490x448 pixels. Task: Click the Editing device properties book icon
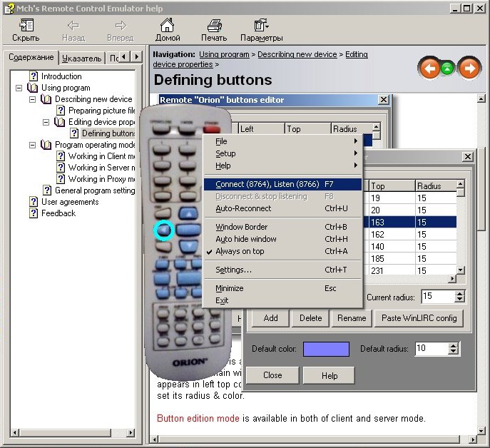[60, 122]
